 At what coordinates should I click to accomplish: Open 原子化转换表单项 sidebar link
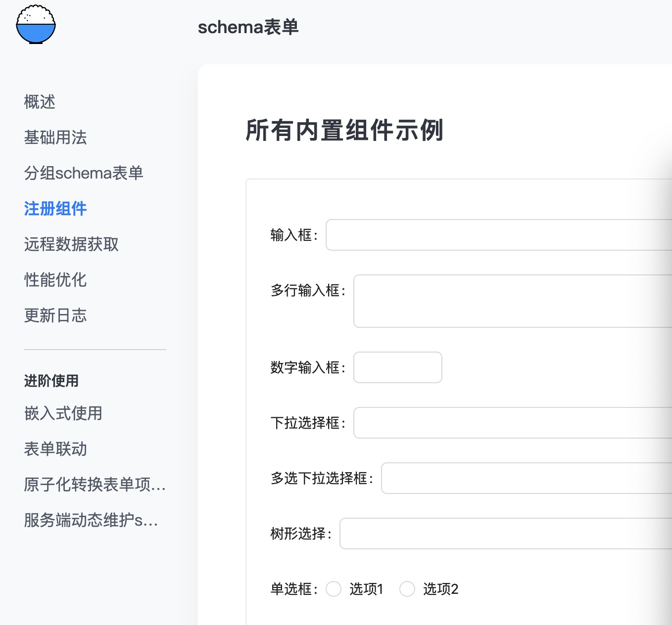point(95,485)
